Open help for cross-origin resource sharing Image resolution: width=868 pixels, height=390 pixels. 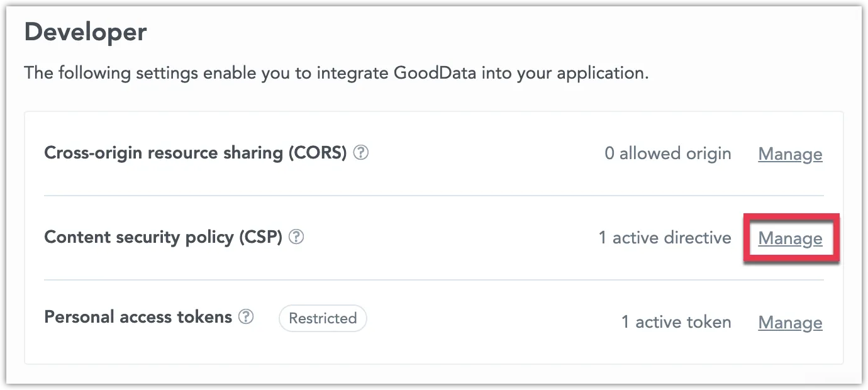click(x=362, y=152)
